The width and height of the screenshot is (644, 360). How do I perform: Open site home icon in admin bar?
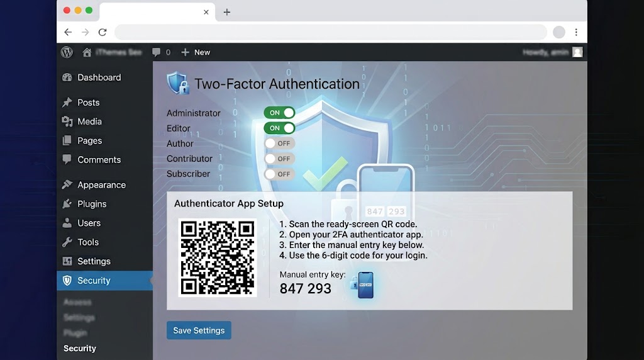(87, 52)
